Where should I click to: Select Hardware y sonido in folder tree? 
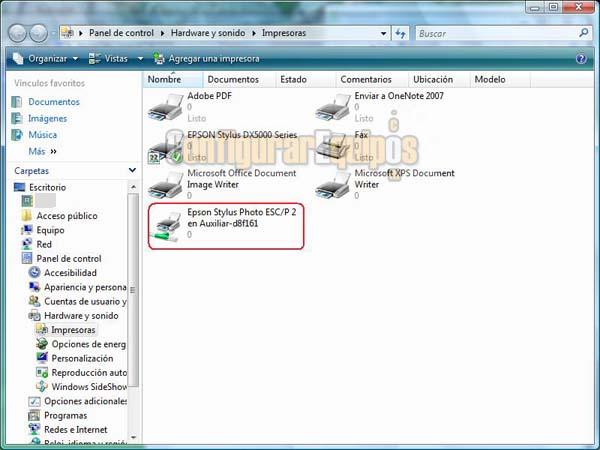click(x=81, y=315)
